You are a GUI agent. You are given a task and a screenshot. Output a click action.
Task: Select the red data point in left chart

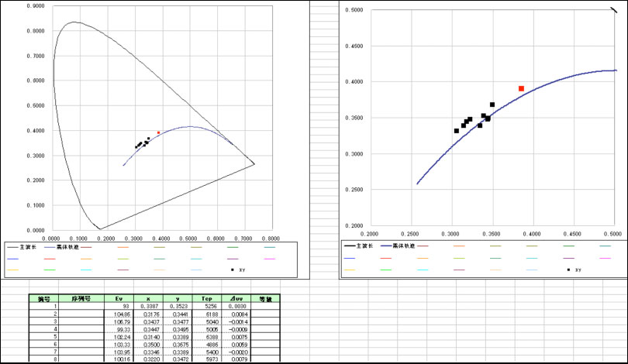(x=159, y=132)
